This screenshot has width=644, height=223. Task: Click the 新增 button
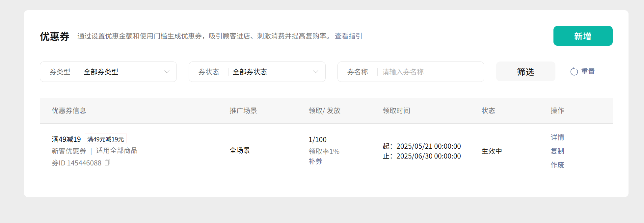coord(583,36)
